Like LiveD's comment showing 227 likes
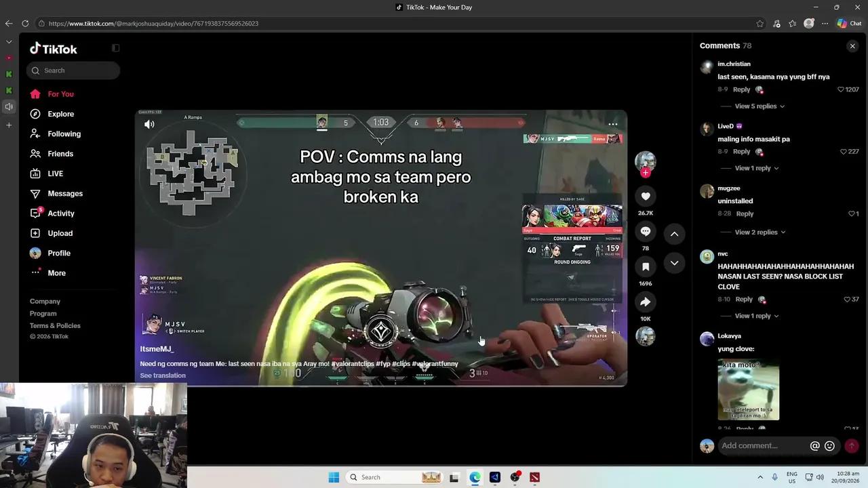 [x=844, y=152]
